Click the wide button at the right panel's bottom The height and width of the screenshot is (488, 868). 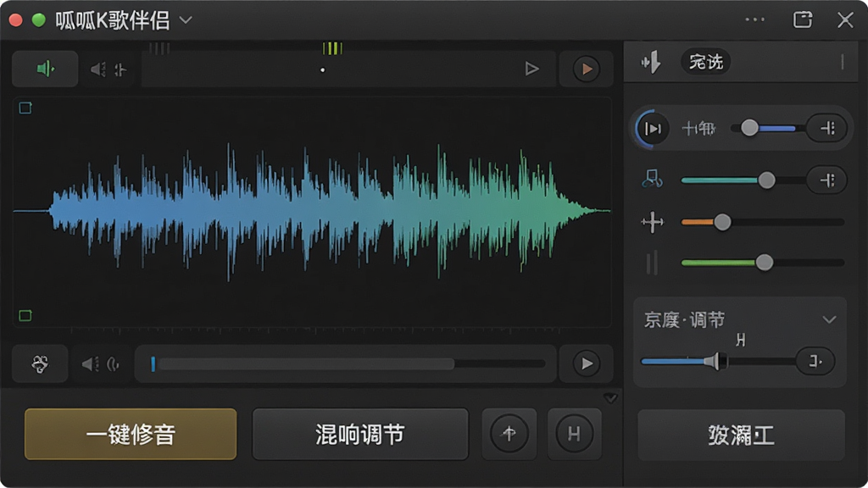point(741,435)
